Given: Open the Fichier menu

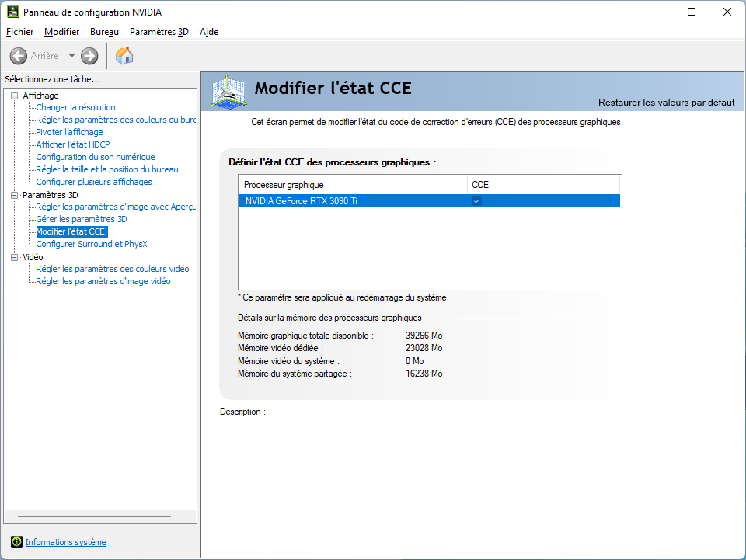Looking at the screenshot, I should (19, 32).
